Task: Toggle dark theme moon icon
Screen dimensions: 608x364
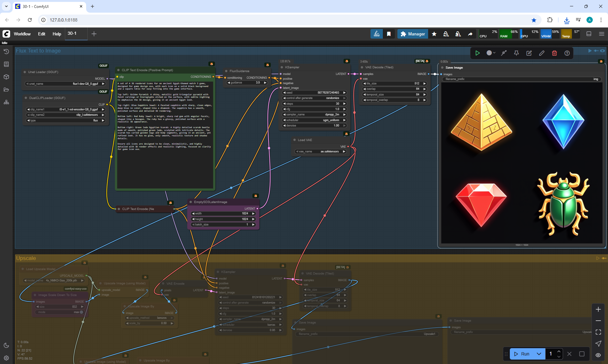Action: tap(6, 345)
